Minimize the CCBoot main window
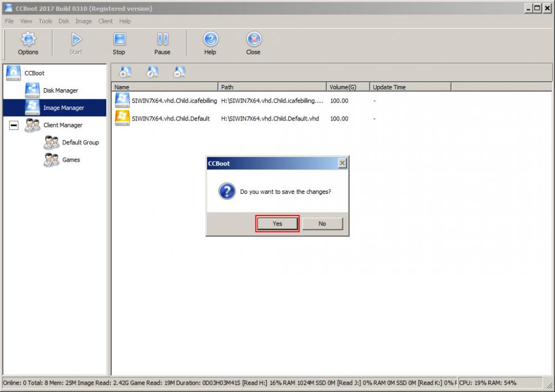The image size is (555, 392). (528, 8)
